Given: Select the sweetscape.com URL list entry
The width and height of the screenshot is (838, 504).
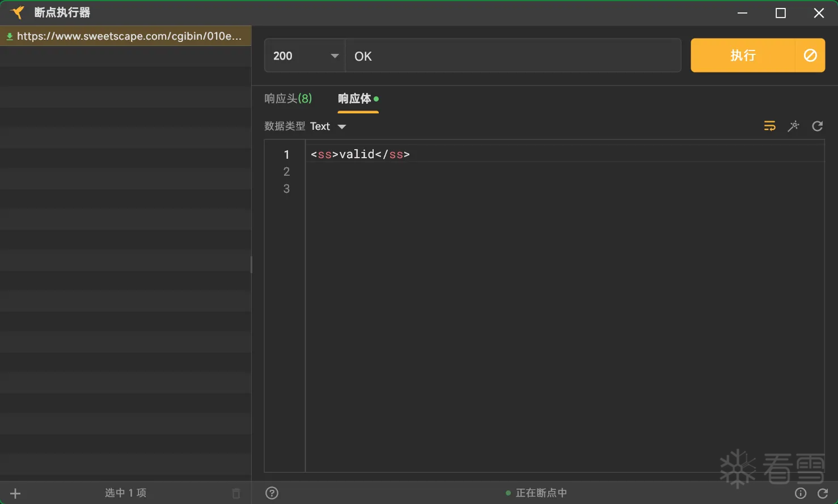Looking at the screenshot, I should (x=125, y=36).
